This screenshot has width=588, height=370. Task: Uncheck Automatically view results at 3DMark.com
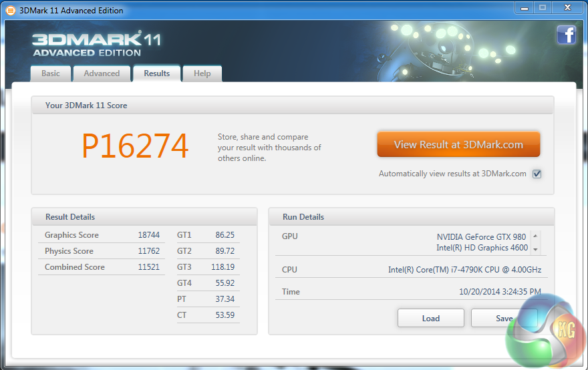(x=537, y=174)
